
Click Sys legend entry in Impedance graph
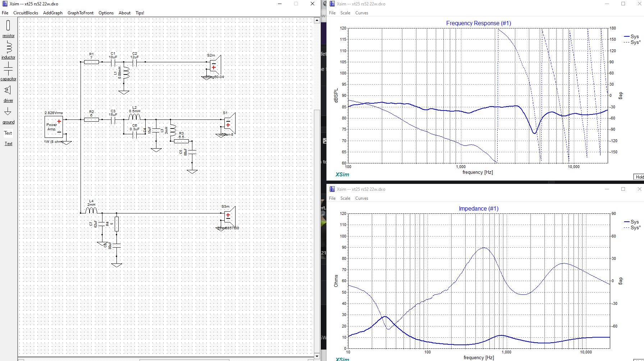coord(632,222)
